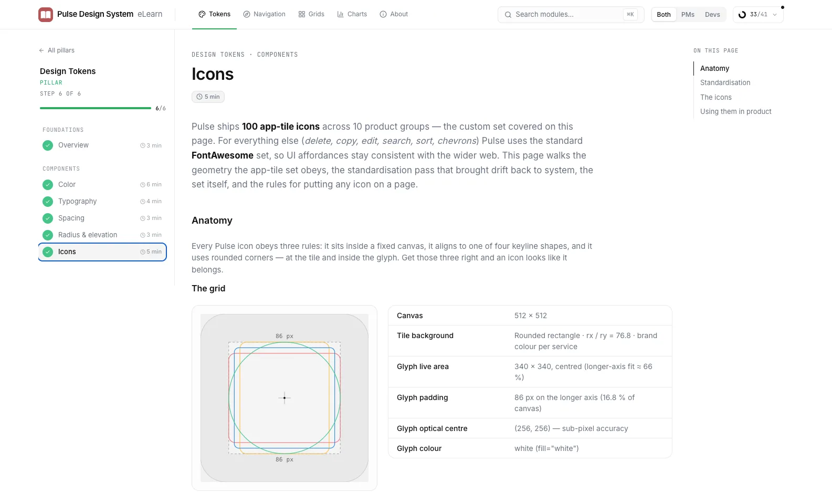Click the Search modules input field
Viewport: 832px width, 504px height.
pos(571,15)
